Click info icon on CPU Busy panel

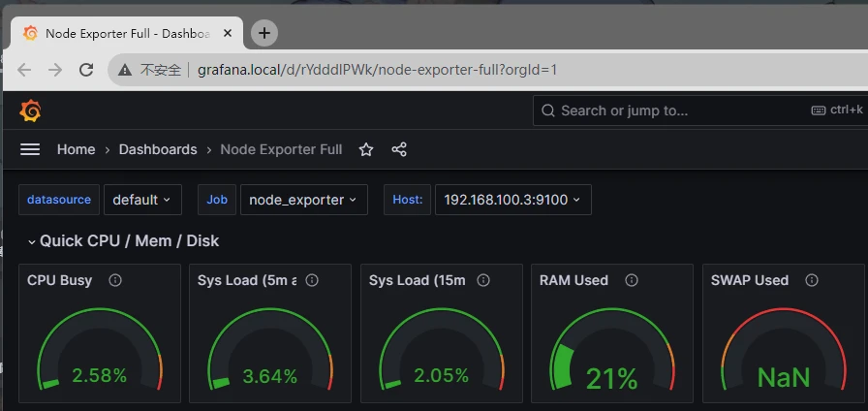(x=115, y=280)
